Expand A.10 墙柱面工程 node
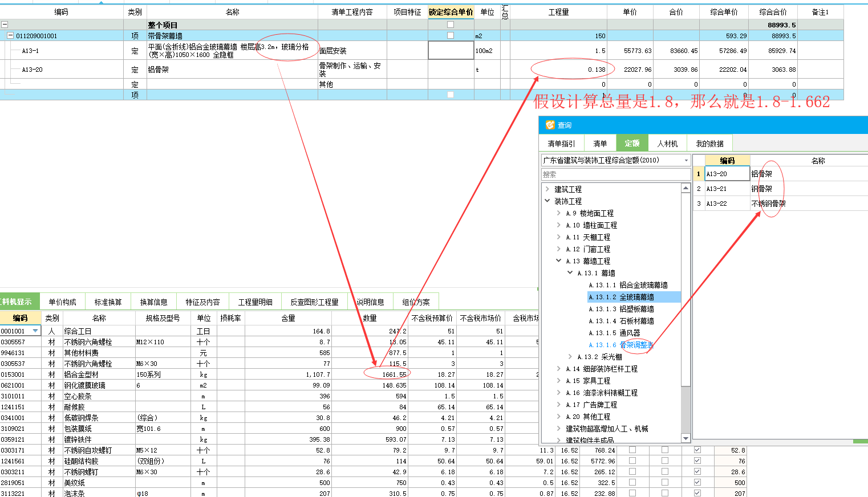Viewport: 868px width, 497px height. (559, 225)
